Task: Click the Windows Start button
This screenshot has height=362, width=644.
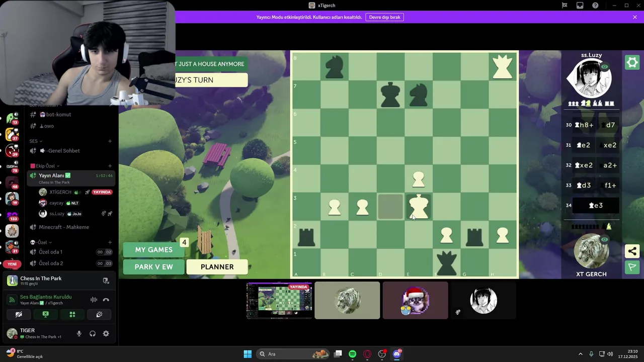Action: pos(248,354)
